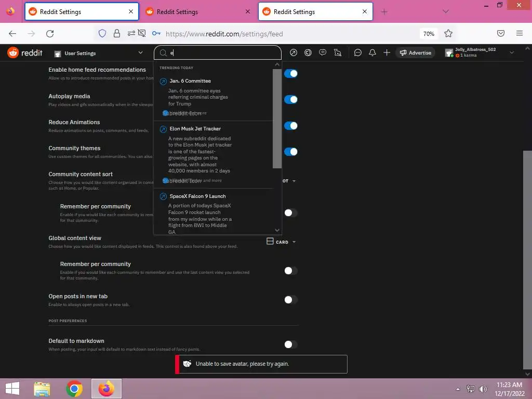Enable Default to markdown switch

coord(291,344)
